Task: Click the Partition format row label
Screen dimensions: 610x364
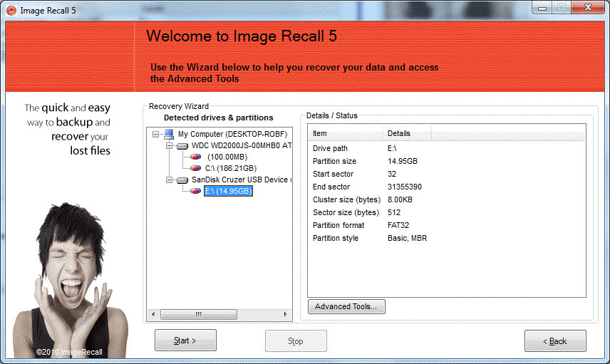Action: tap(338, 225)
